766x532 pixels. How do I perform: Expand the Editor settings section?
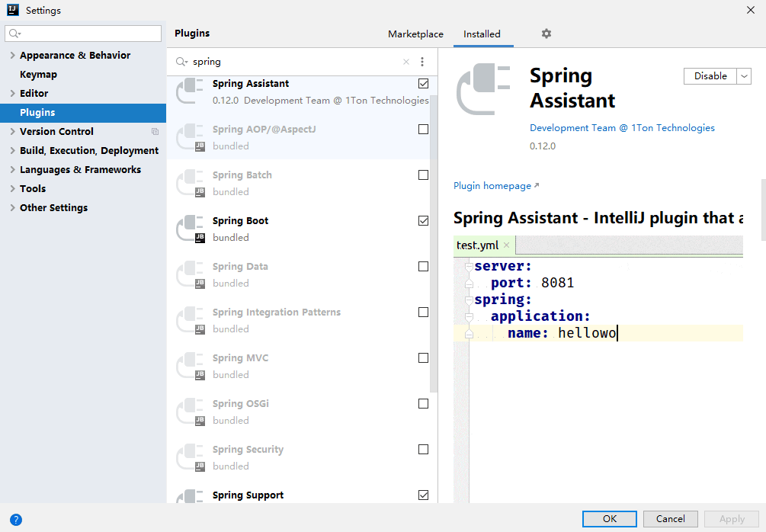click(13, 93)
